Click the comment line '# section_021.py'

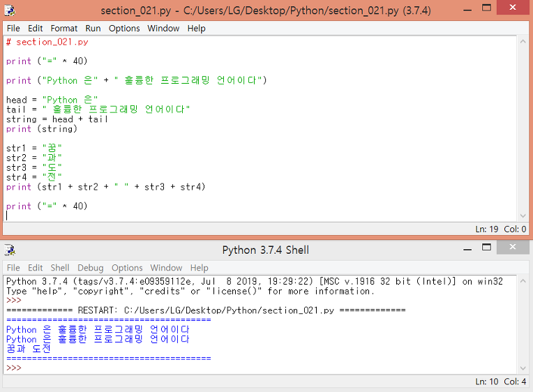pyautogui.click(x=47, y=42)
